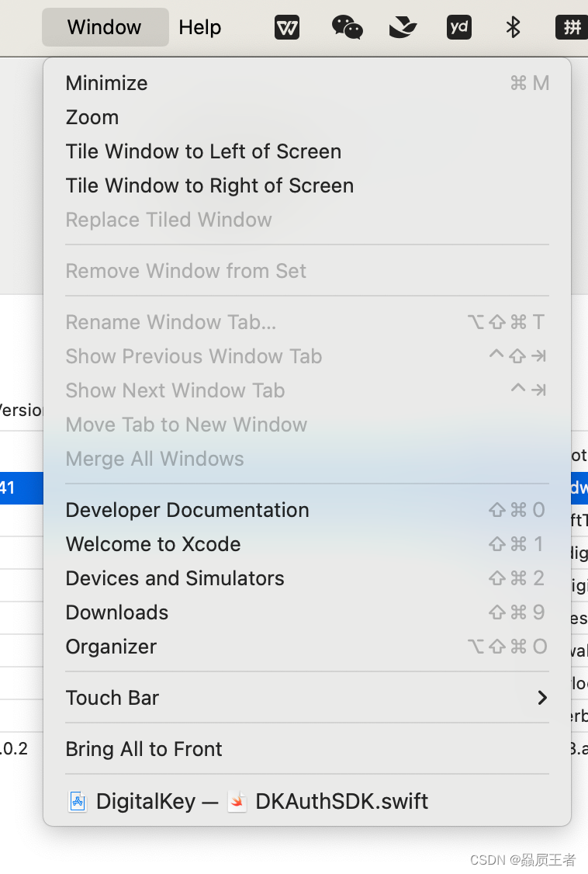Switch the Pinyin input source icon
The image size is (588, 874).
(571, 26)
